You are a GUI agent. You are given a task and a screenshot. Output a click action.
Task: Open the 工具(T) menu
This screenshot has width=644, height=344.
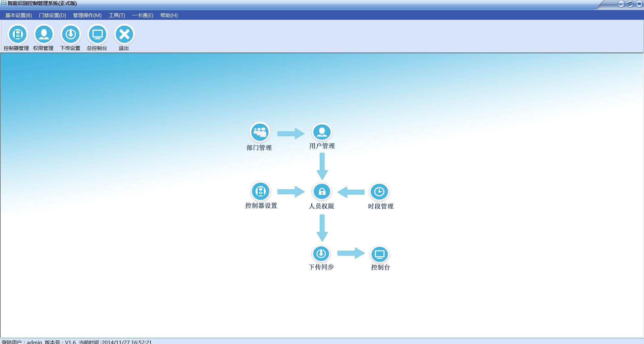pyautogui.click(x=117, y=15)
